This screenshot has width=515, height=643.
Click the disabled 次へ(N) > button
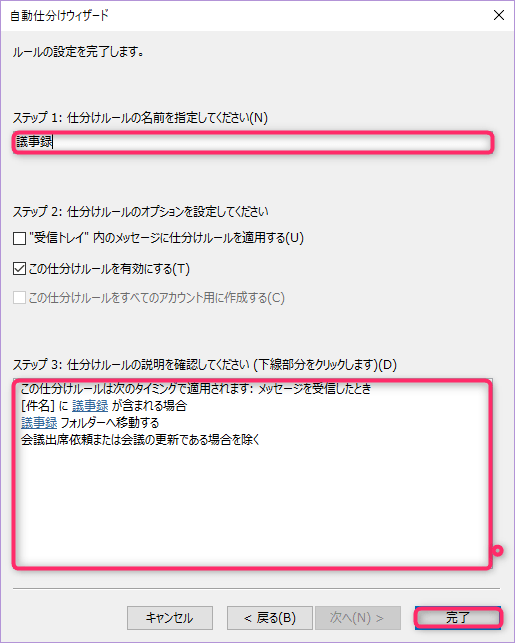click(358, 618)
